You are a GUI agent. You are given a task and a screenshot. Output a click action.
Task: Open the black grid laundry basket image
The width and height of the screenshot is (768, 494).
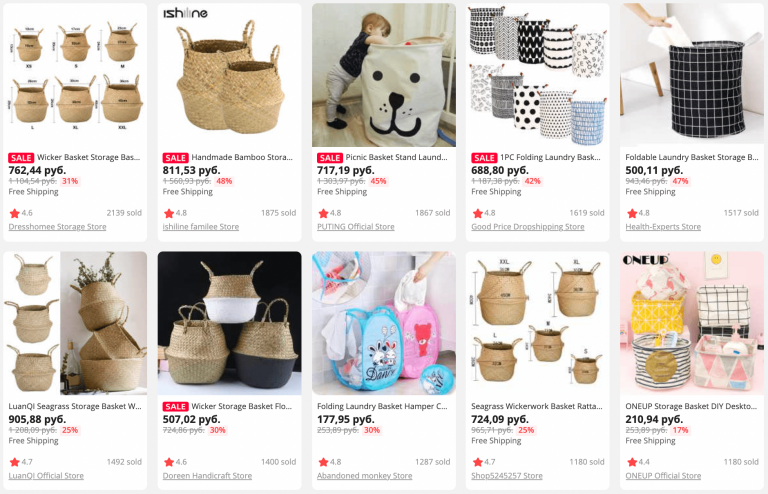(x=692, y=75)
